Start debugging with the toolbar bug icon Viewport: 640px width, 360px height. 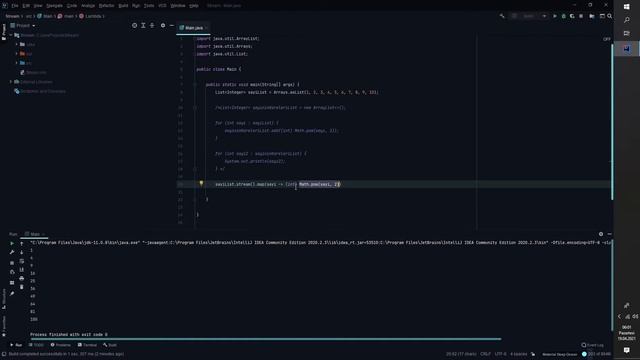click(564, 16)
